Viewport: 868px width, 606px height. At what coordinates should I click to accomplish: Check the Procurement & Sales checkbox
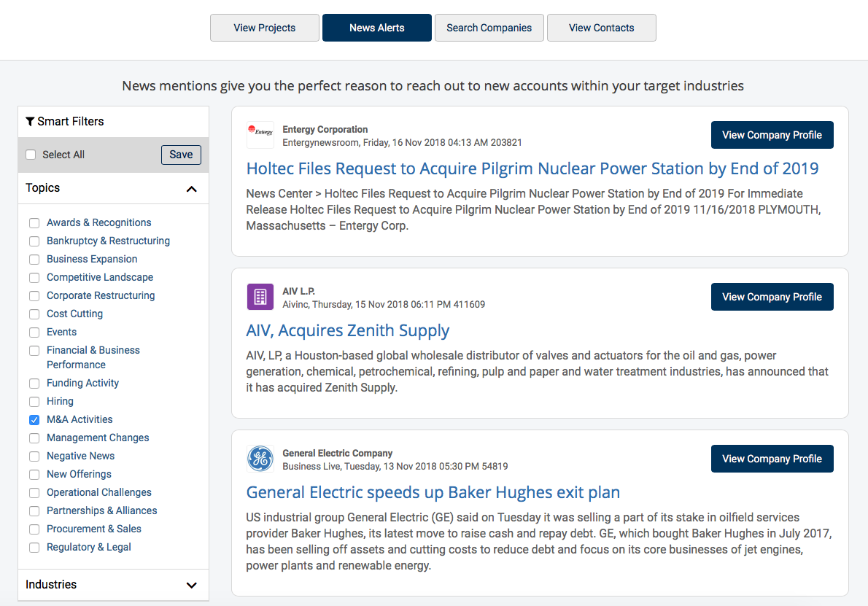click(x=34, y=529)
